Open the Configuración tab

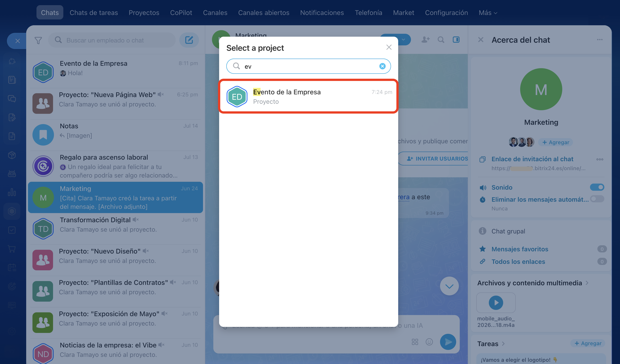tap(446, 13)
